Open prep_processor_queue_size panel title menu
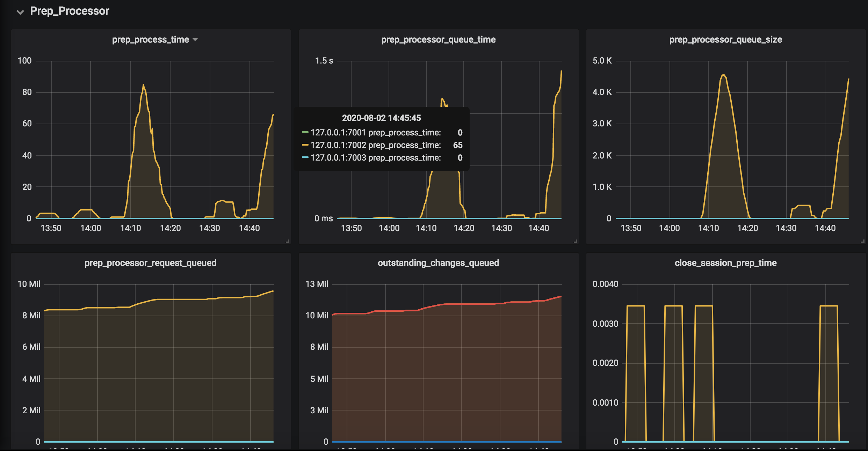 coord(725,40)
